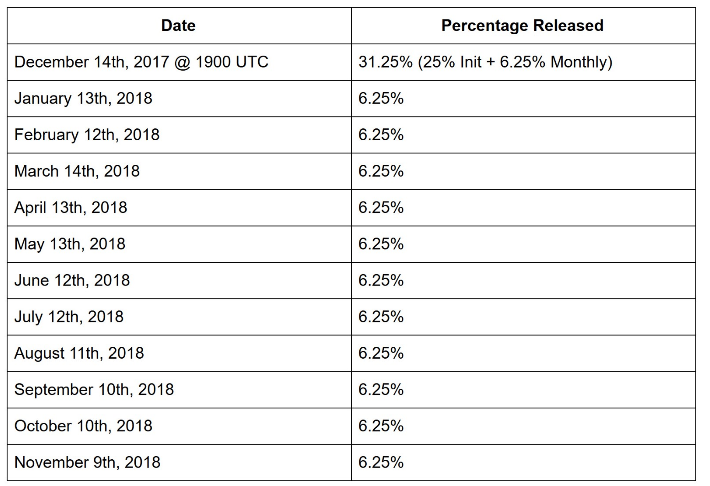Click the 6.25% cell for January 13th
Screen dimensions: 710x486
tap(381, 98)
